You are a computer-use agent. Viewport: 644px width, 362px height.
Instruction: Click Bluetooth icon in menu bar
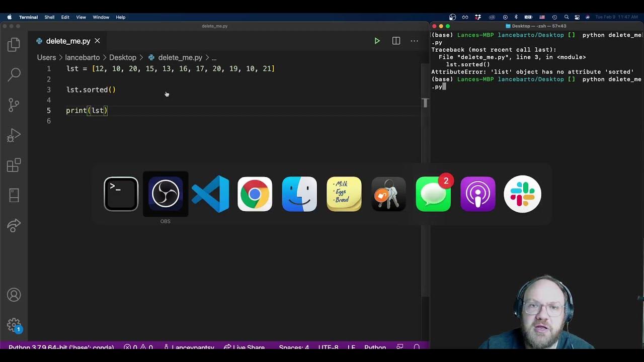point(516,17)
